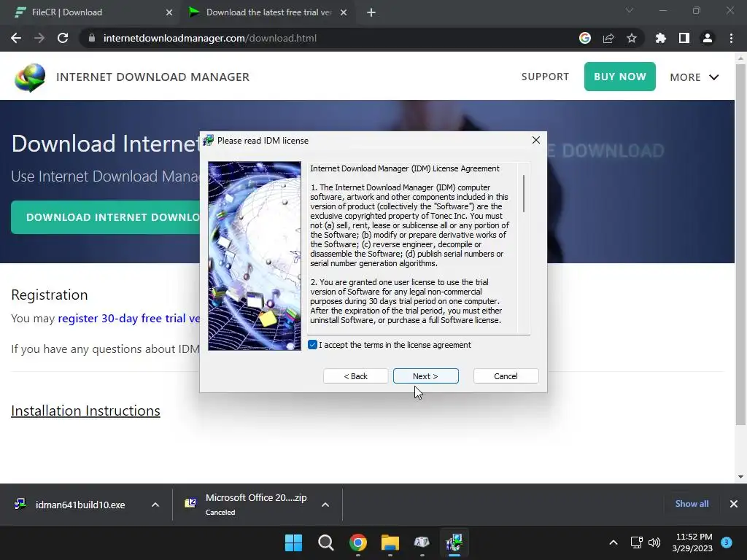Screen dimensions: 747x560
Task: Click the IDM icon in dialog title bar
Action: 208,140
